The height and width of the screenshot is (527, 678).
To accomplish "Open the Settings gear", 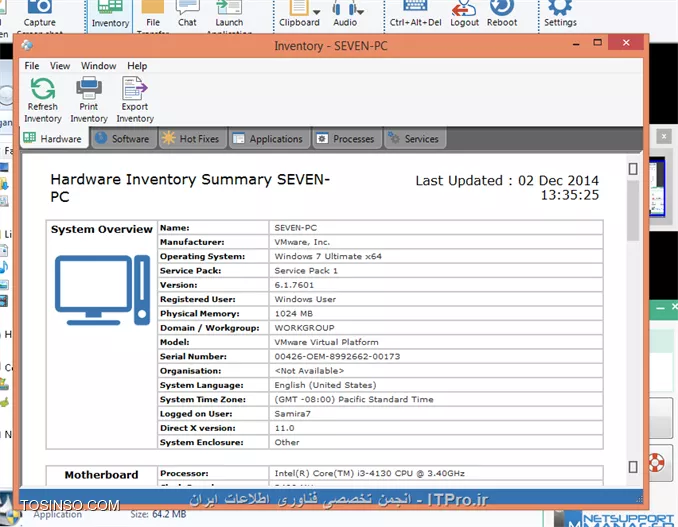I will coord(560,7).
